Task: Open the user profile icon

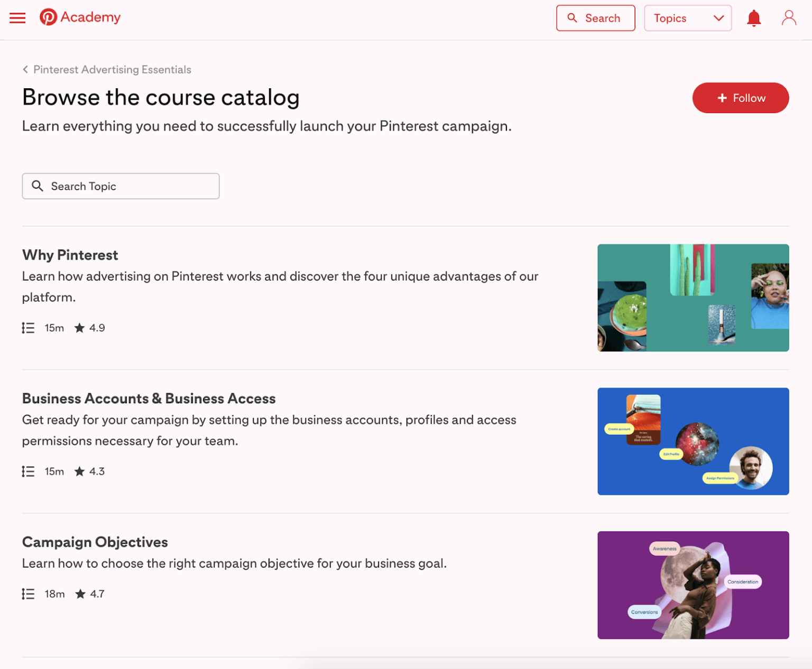Action: click(x=788, y=18)
